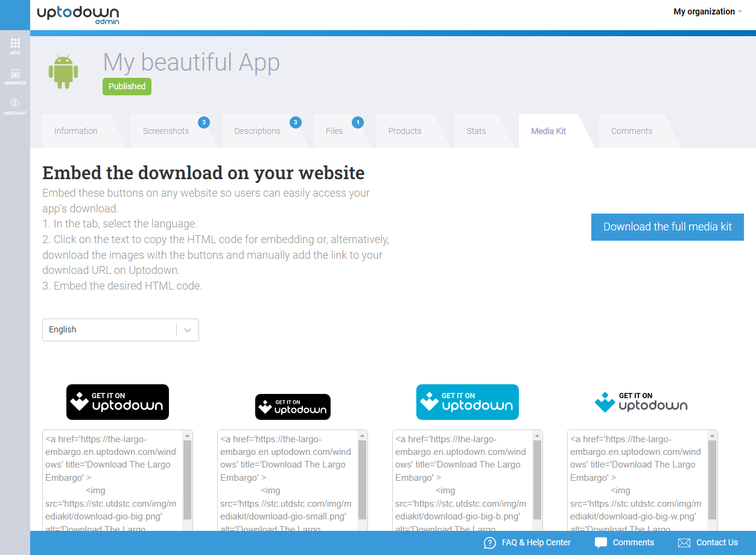
Task: Click scroll-up arrow in second code box
Action: point(363,435)
